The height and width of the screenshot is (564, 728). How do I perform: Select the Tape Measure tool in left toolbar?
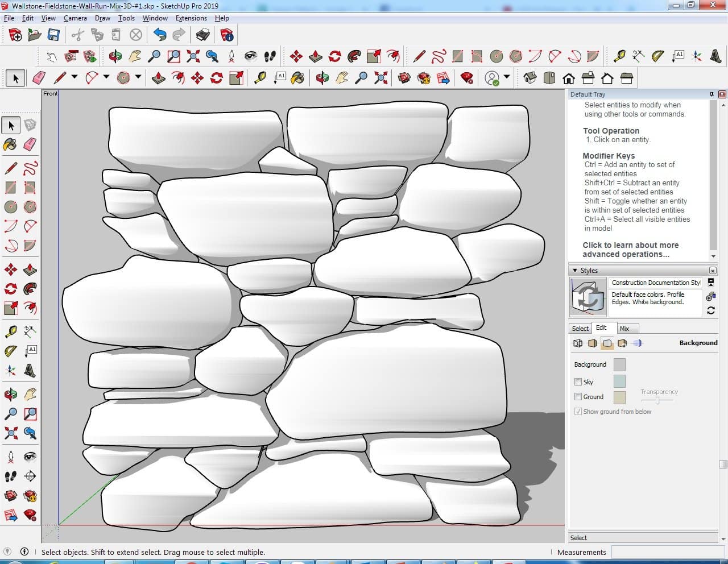click(10, 331)
